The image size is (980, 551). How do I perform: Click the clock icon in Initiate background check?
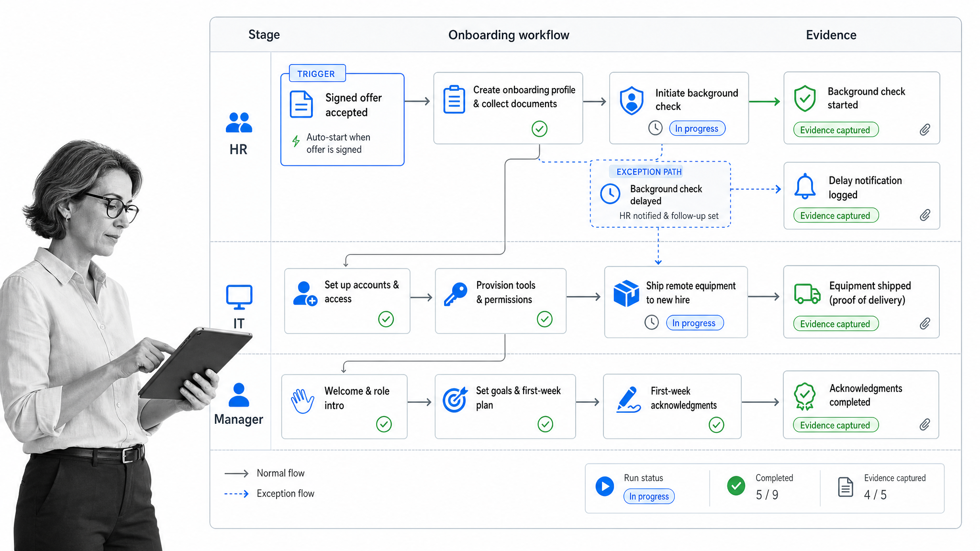point(655,128)
